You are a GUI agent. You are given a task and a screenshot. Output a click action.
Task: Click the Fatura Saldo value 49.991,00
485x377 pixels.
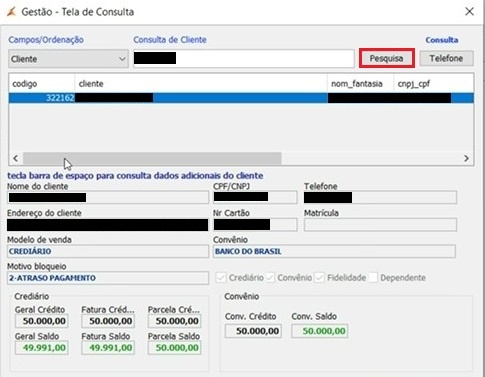108,348
